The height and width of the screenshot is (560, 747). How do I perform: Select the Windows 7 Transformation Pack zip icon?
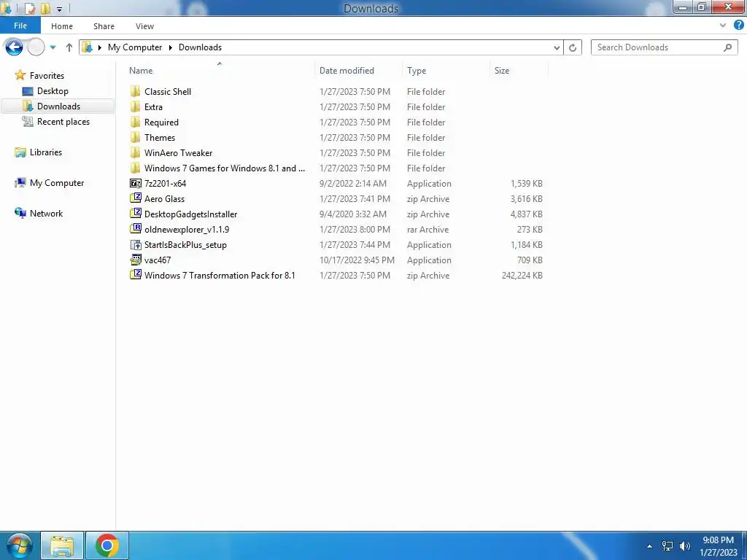click(135, 275)
